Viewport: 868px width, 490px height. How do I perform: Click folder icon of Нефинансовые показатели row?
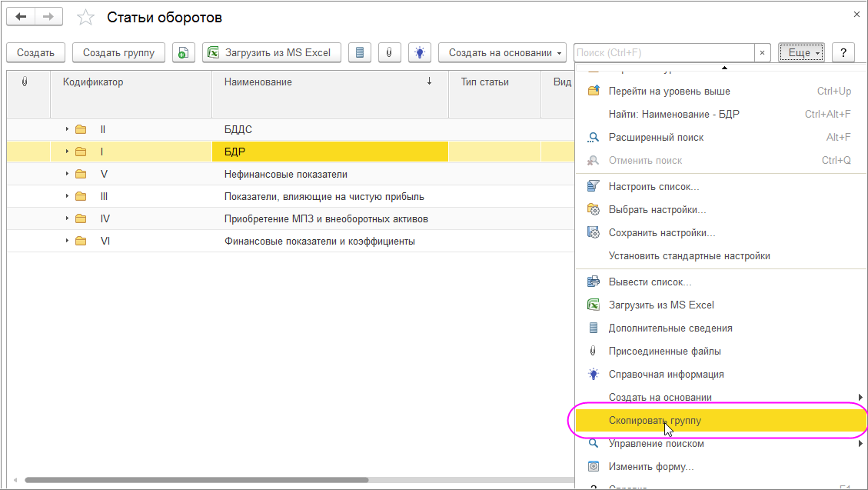(x=81, y=174)
